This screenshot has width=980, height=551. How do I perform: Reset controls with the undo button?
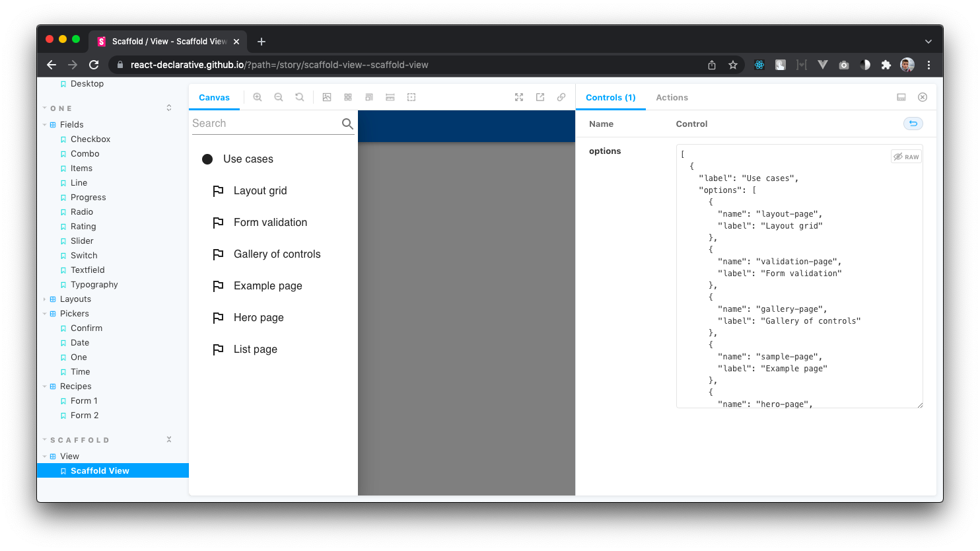(913, 124)
